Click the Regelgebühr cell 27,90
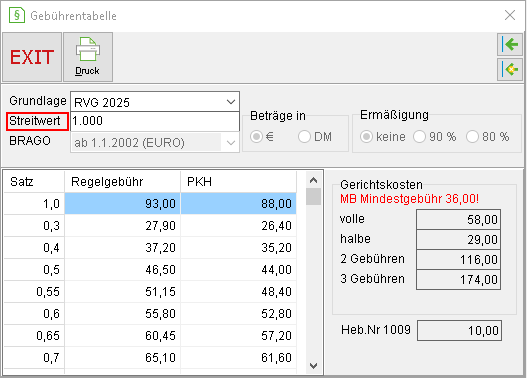 [122, 225]
